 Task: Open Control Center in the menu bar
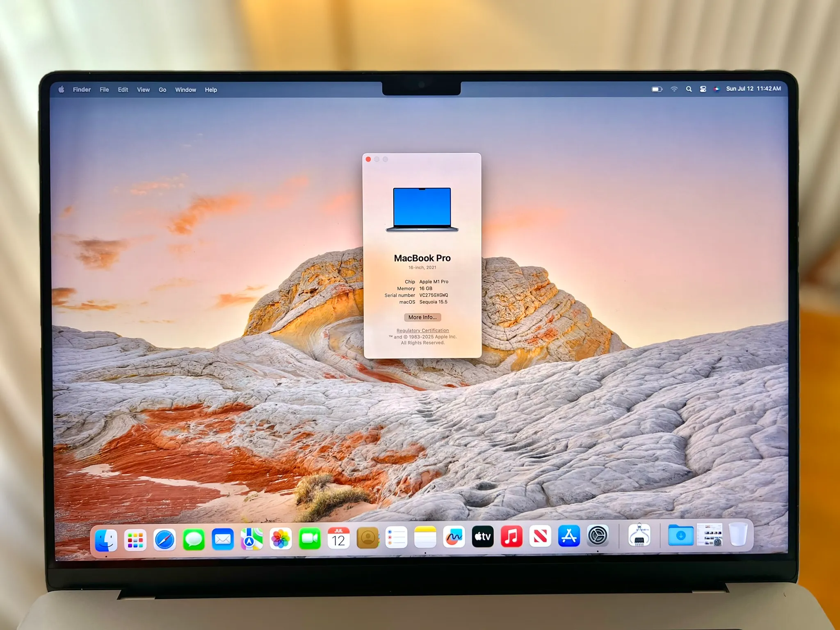coord(703,89)
